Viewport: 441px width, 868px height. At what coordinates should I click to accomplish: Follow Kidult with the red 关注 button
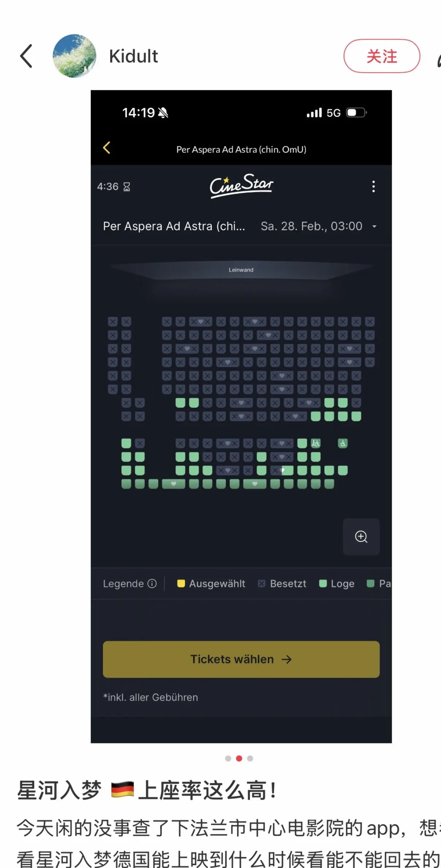point(381,56)
